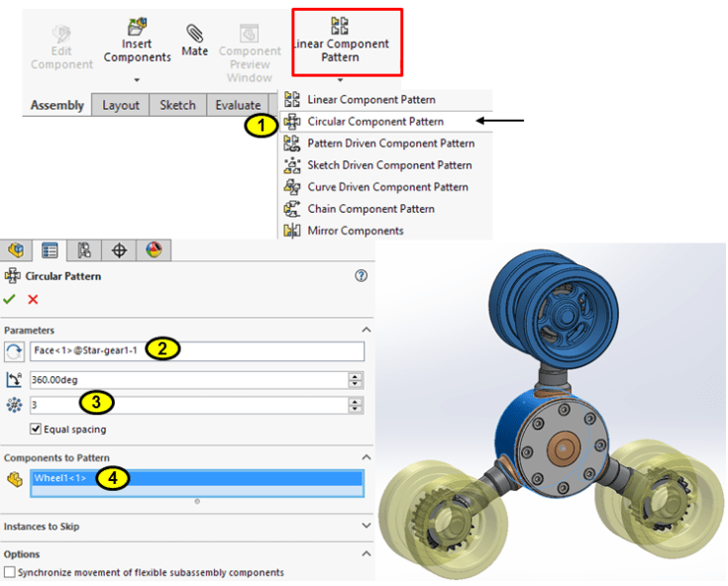This screenshot has height=586, width=728.
Task: Click the pattern axis field Face<1>@Star-gear1-1
Action: pos(197,351)
